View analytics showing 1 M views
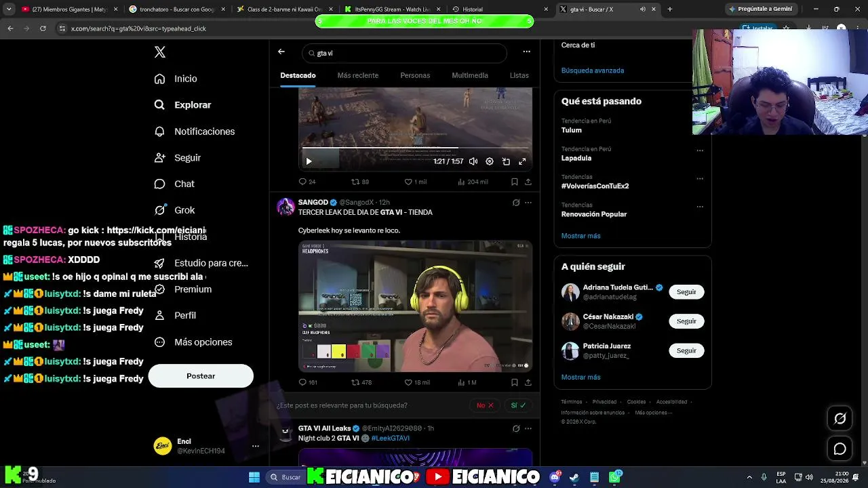The image size is (868, 488). click(x=467, y=382)
